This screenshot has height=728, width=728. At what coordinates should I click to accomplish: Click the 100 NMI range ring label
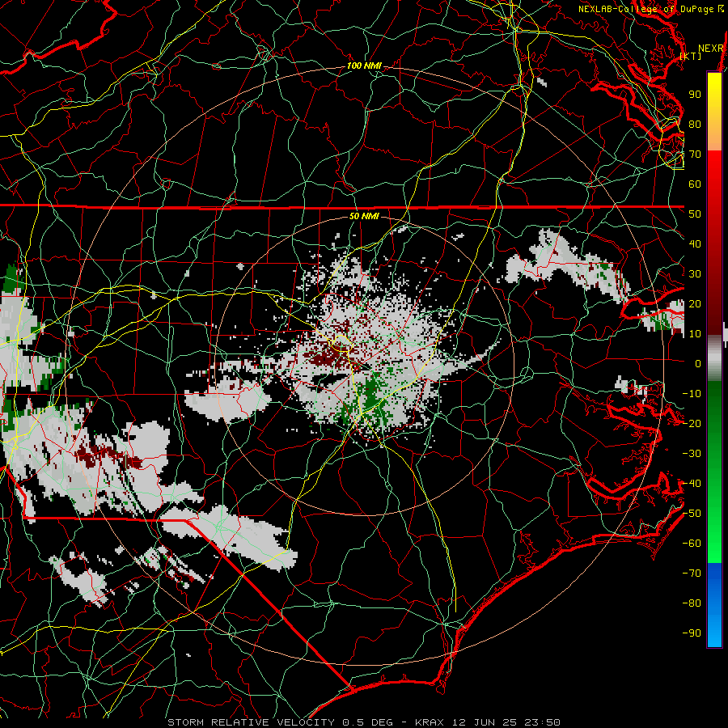pyautogui.click(x=364, y=66)
